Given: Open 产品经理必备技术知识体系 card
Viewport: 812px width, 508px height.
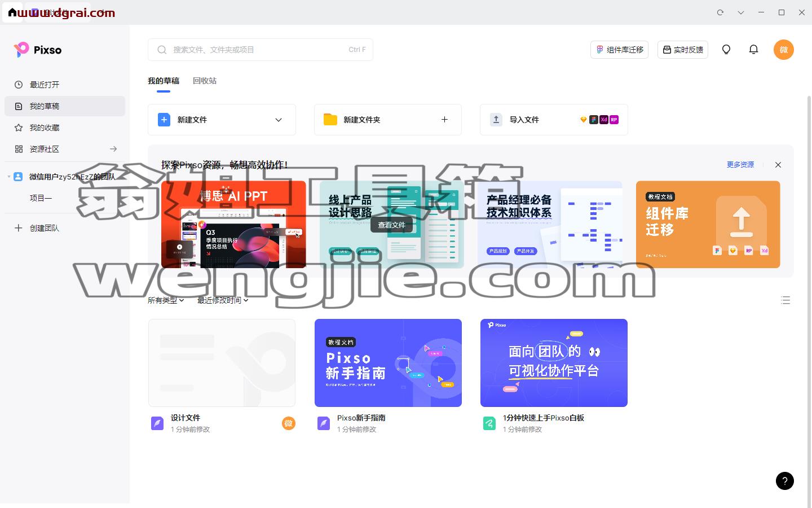Looking at the screenshot, I should click(x=550, y=224).
